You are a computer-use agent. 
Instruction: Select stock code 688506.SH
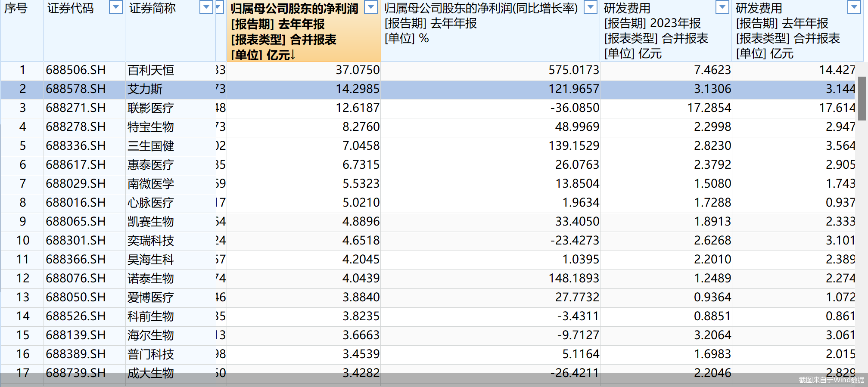coord(76,70)
